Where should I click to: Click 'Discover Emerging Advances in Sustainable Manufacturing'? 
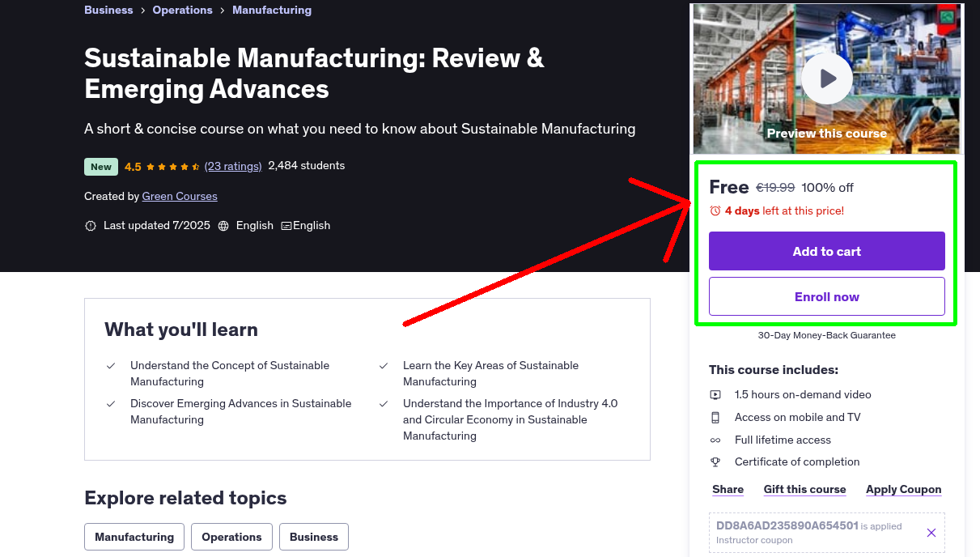coord(241,411)
